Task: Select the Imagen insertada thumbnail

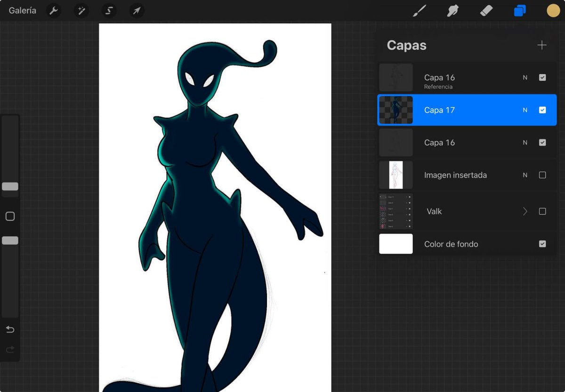Action: point(396,175)
